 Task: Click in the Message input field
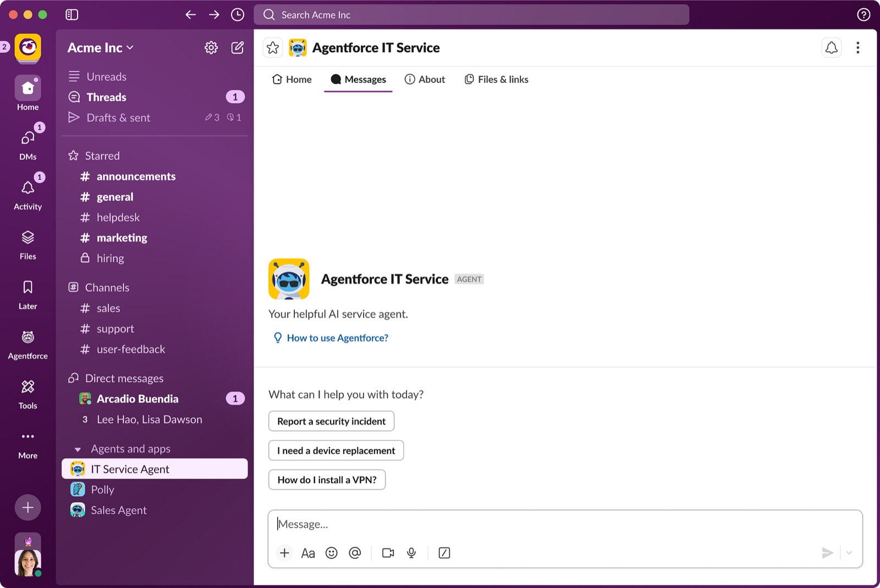click(565, 524)
